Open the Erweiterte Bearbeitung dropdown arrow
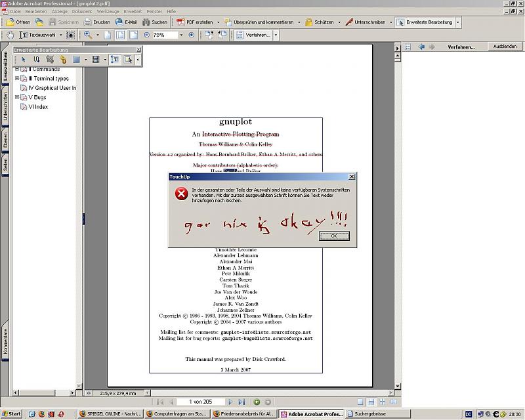Screen dimensions: 525x420 pyautogui.click(x=457, y=22)
